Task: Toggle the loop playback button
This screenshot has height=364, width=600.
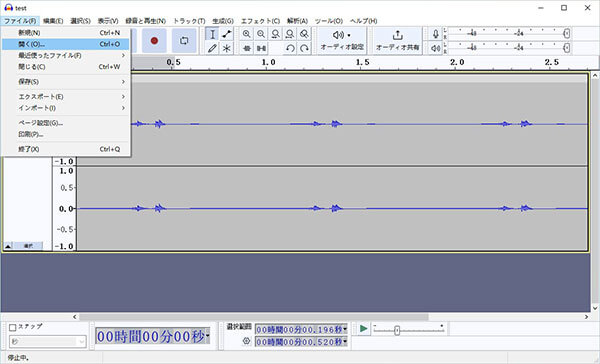Action: click(184, 40)
